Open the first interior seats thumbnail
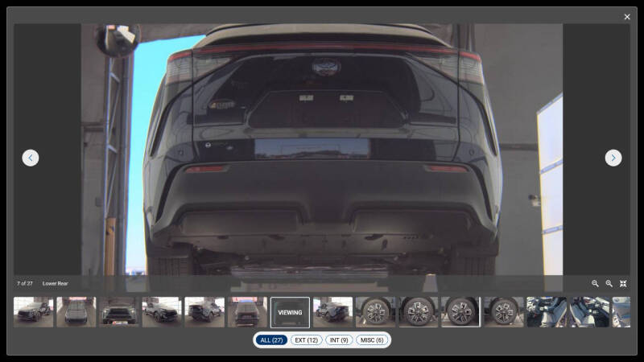Screen dimensions: 644x362 [x=547, y=312]
